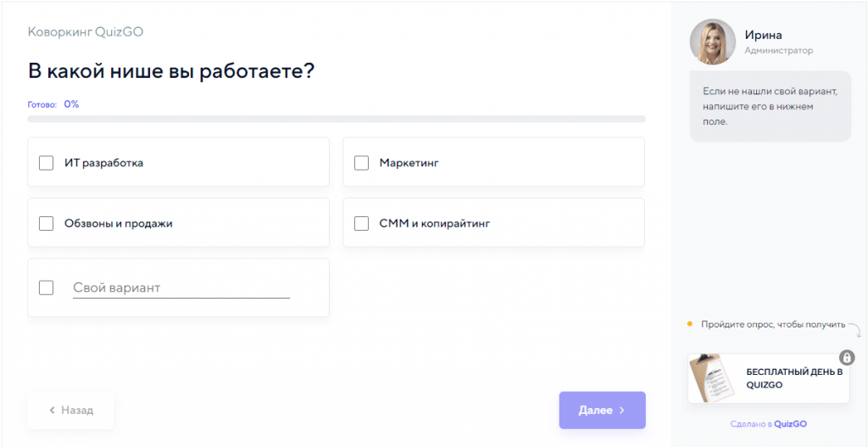Click Irina's hint message bubble
The width and height of the screenshot is (868, 447).
tap(770, 106)
